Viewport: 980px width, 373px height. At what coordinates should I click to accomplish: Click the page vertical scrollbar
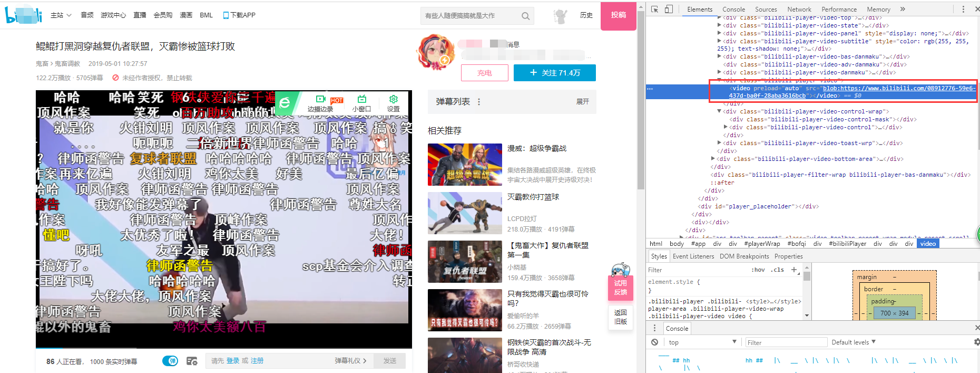pyautogui.click(x=641, y=100)
